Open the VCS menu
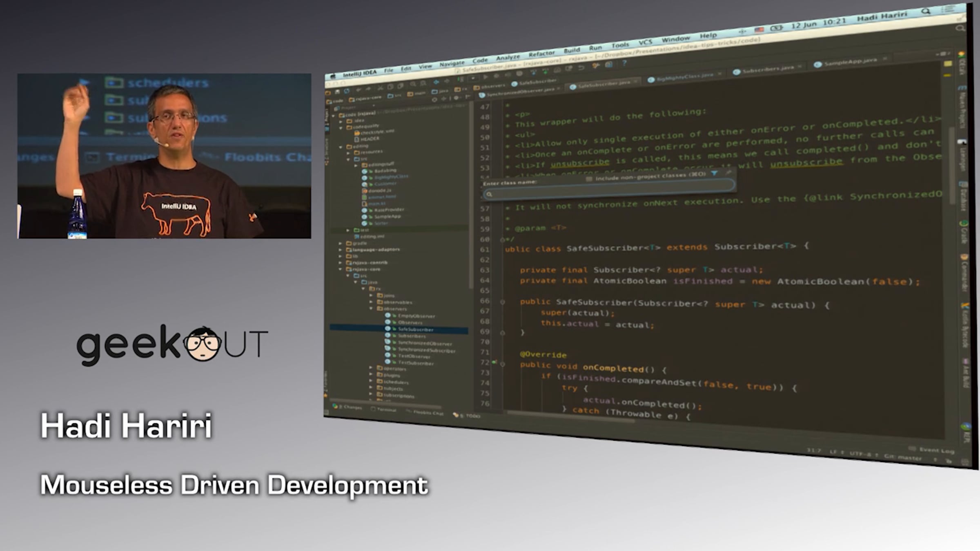The width and height of the screenshot is (980, 551). pos(645,42)
